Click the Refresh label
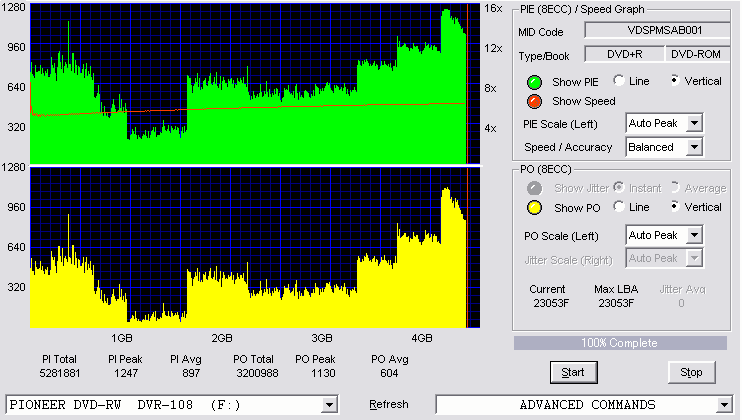 (x=389, y=404)
